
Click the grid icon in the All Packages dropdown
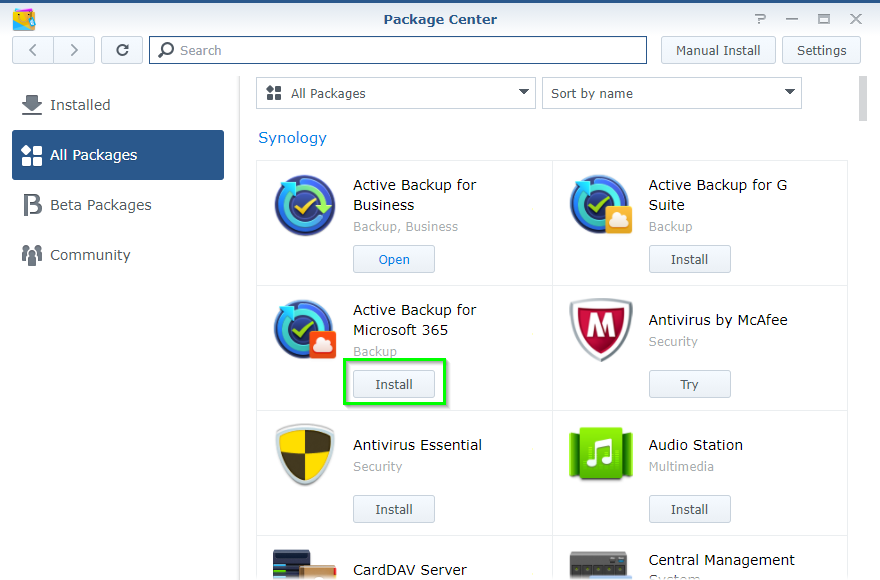tap(274, 93)
